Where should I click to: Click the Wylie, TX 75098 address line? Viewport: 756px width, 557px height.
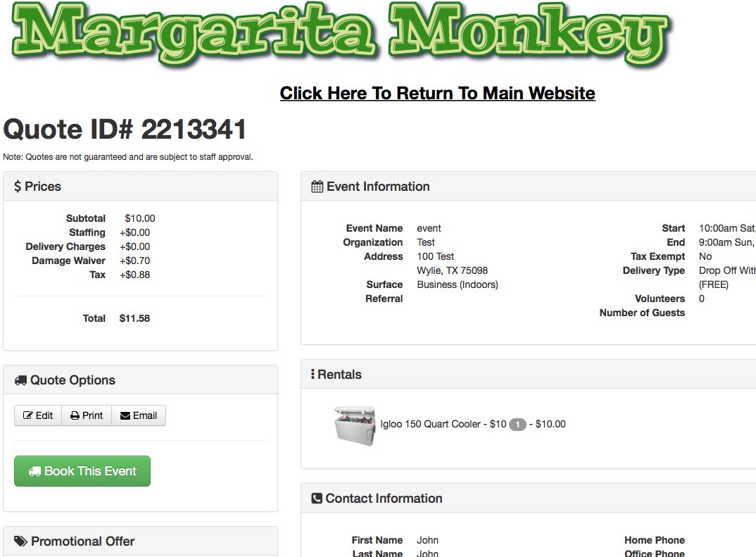click(x=452, y=270)
